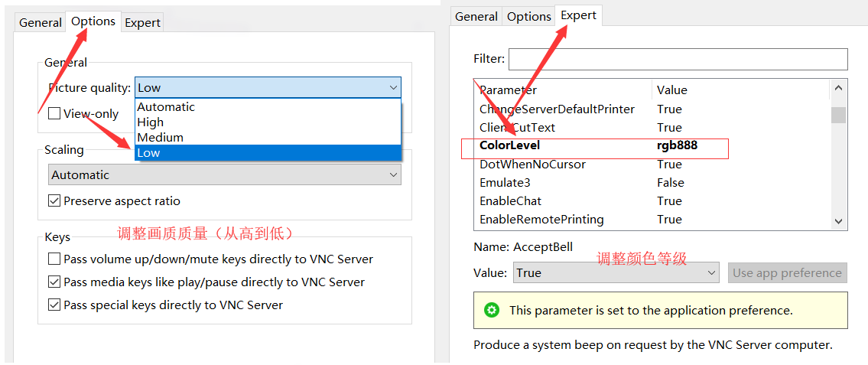Expand the Scaling dropdown set to Automatic

(224, 174)
